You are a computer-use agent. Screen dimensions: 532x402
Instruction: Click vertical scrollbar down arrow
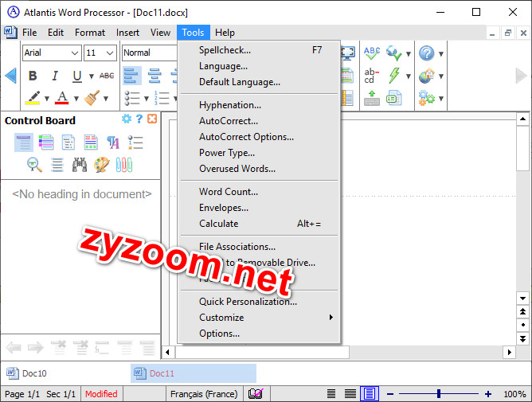click(x=522, y=299)
